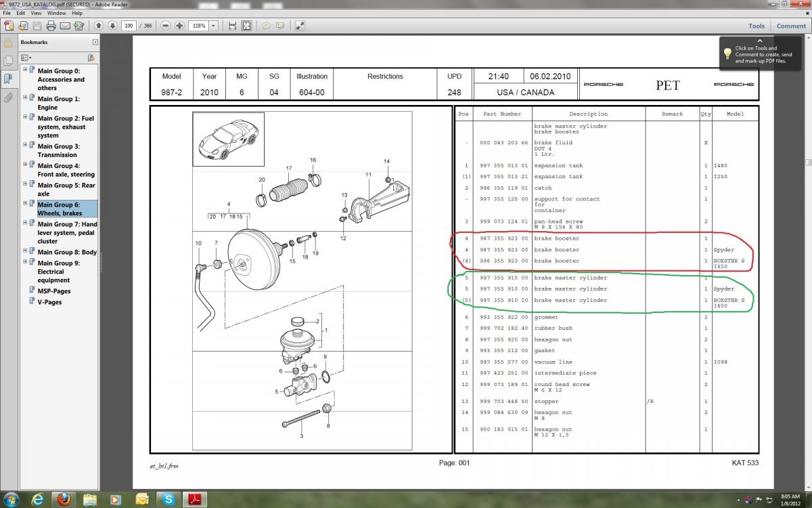The width and height of the screenshot is (812, 508).
Task: Select MSP-Pages bookmark
Action: tap(54, 291)
